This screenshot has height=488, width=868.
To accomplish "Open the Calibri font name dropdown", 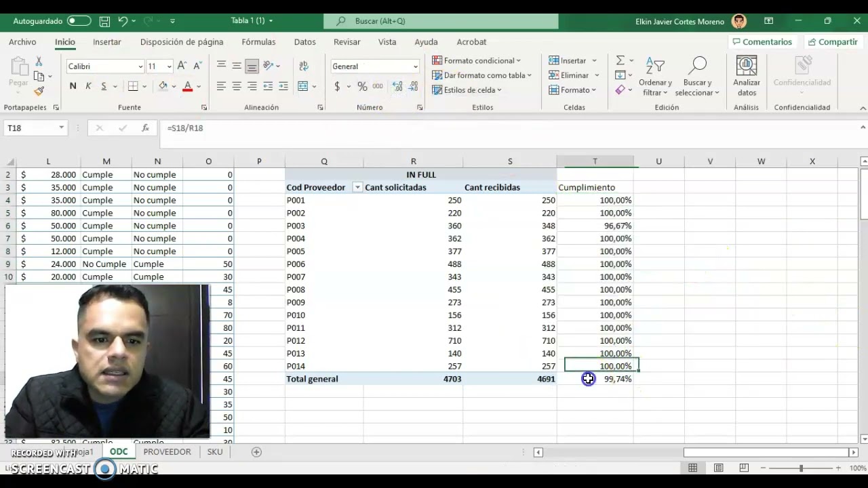I will pyautogui.click(x=140, y=66).
